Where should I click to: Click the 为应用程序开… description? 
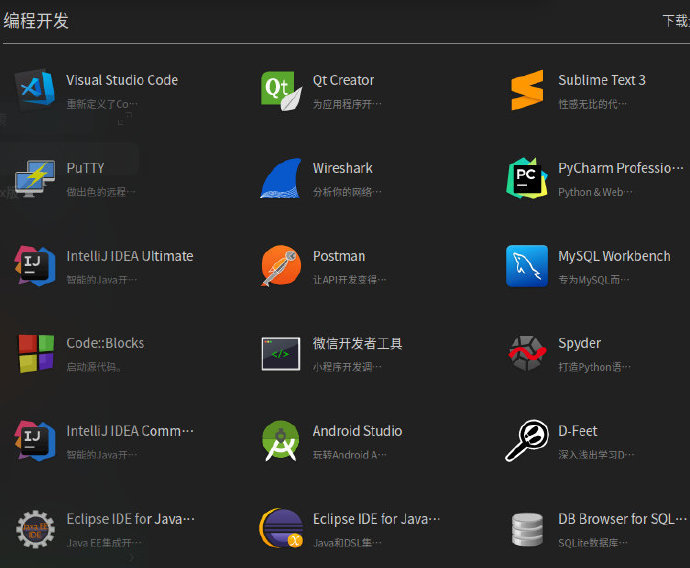(347, 104)
